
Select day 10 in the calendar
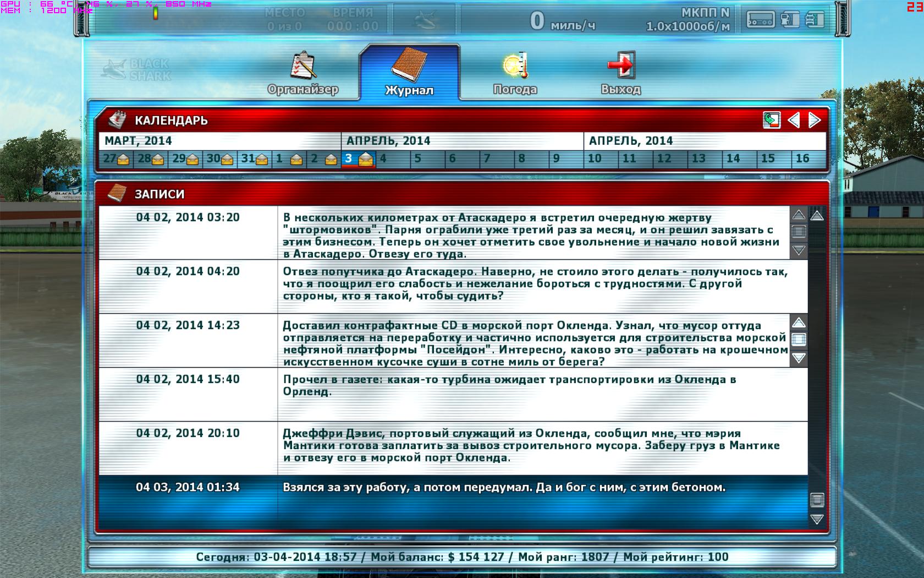[x=601, y=159]
